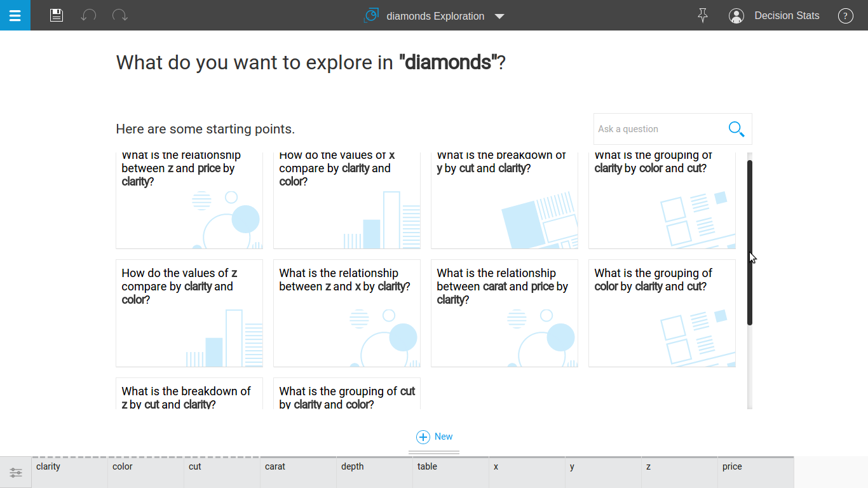
Task: Click the starting points vertical scrollbar
Action: (750, 241)
